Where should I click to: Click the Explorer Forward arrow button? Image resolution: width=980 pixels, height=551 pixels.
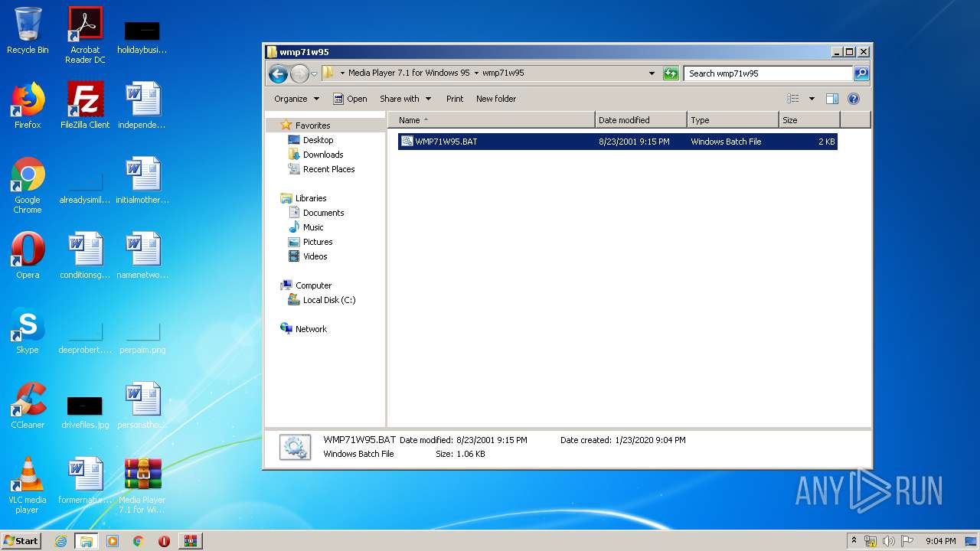(x=299, y=73)
